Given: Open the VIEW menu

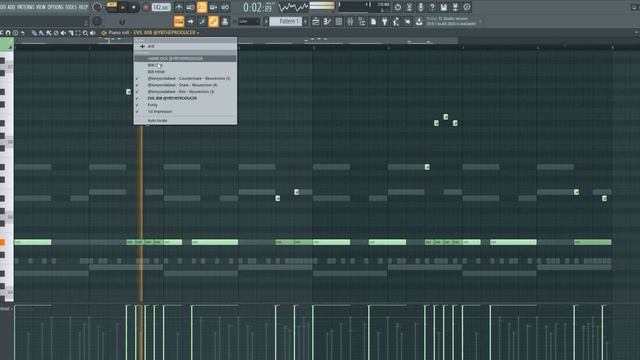Looking at the screenshot, I should (x=41, y=7).
